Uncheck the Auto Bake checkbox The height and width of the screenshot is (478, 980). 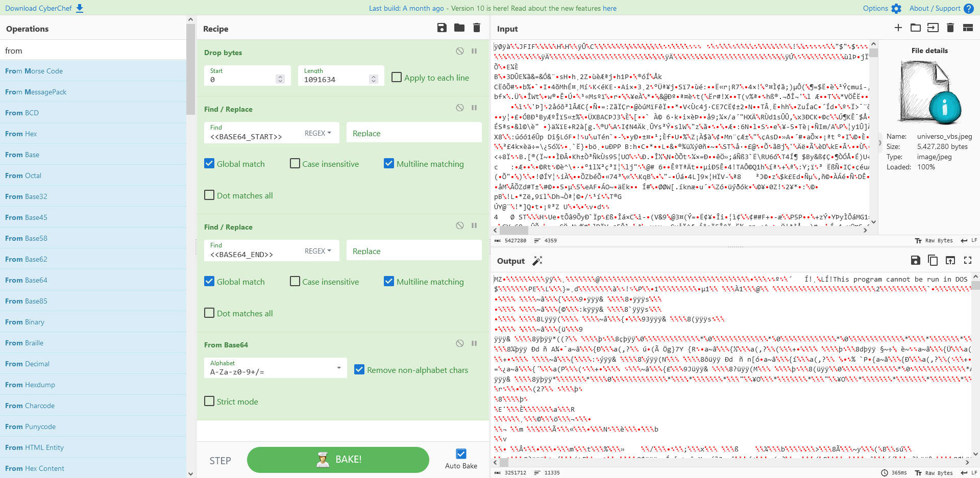[461, 454]
